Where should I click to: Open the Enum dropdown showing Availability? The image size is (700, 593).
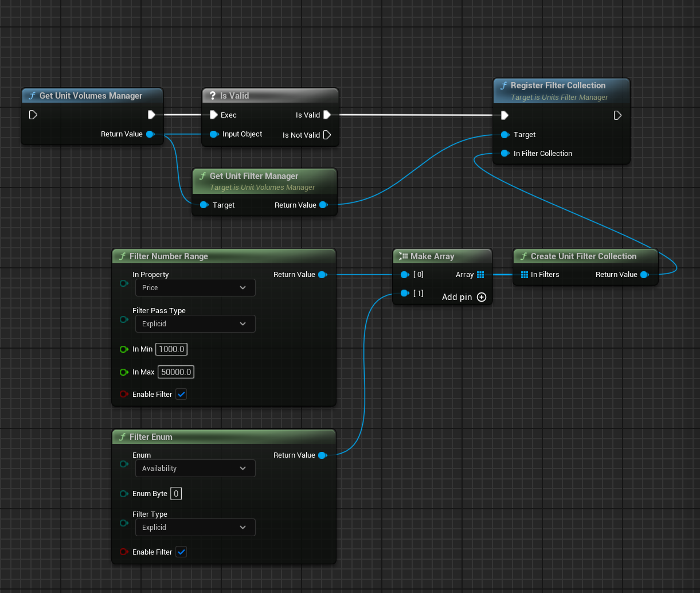click(x=195, y=469)
